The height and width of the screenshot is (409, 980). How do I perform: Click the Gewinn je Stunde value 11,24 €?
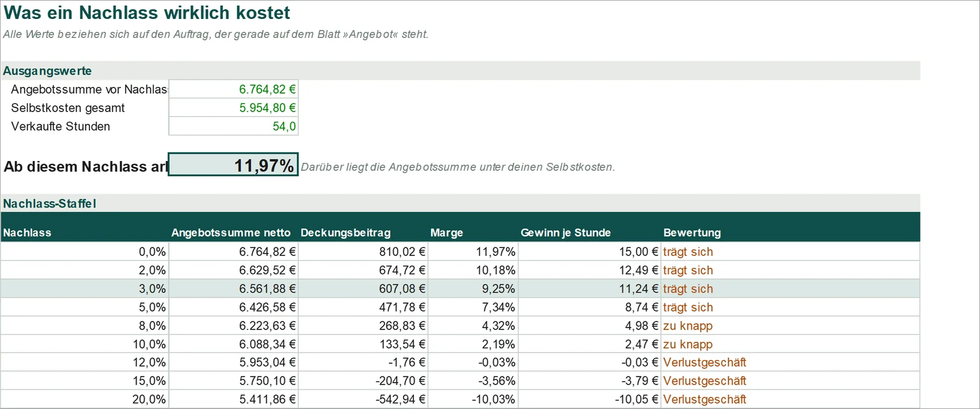[590, 288]
